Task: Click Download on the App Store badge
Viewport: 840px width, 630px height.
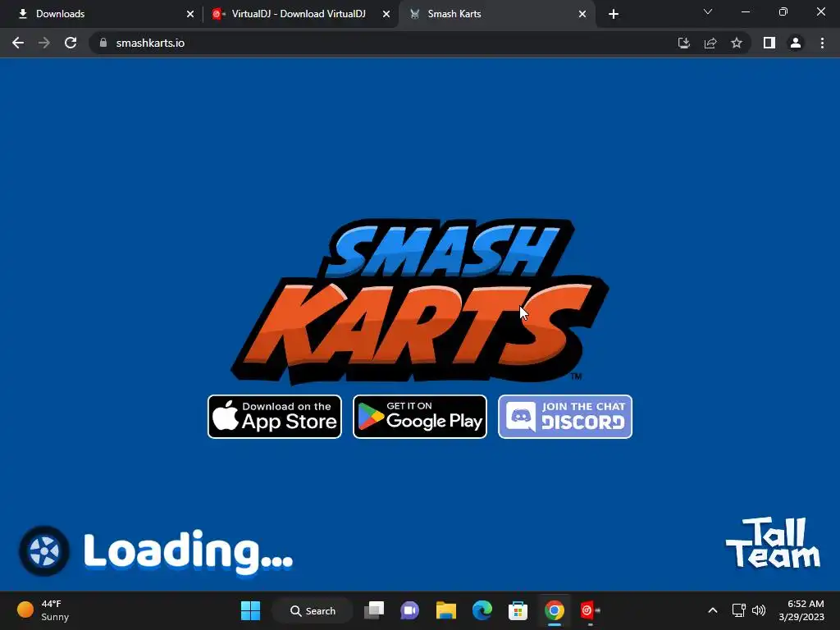Action: pyautogui.click(x=274, y=417)
